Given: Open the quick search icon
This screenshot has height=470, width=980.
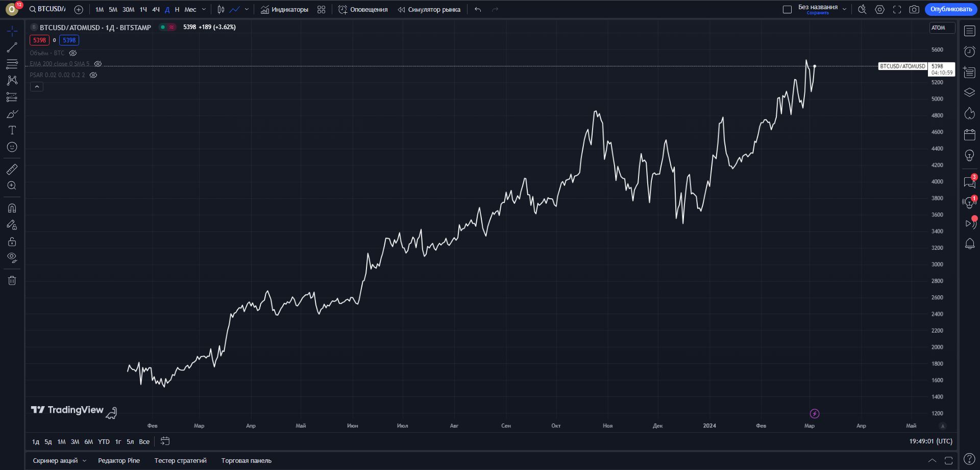Looking at the screenshot, I should tap(862, 9).
